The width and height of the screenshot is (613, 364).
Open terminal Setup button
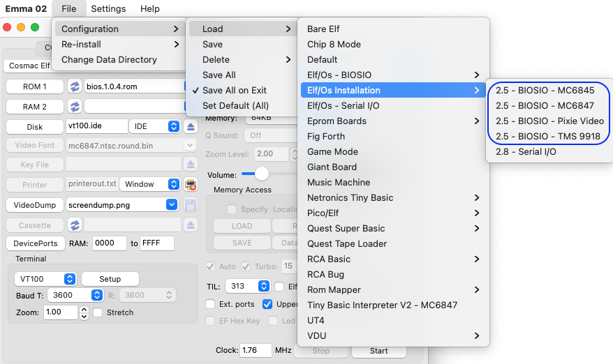click(110, 279)
